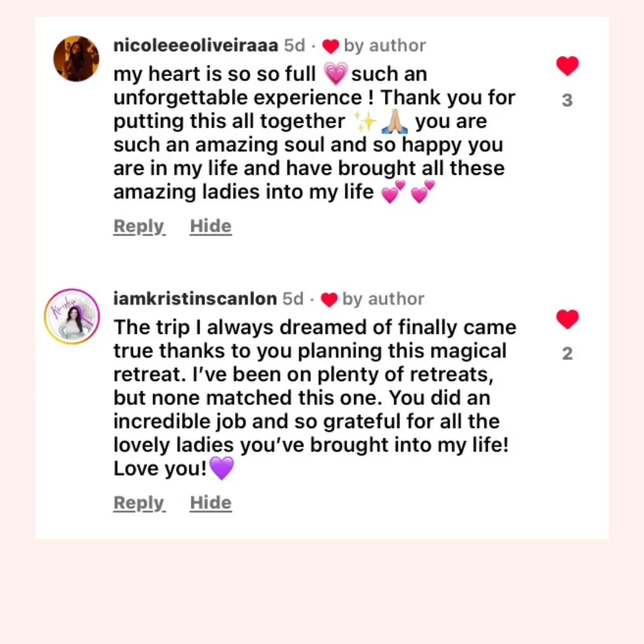Click the purple heart emoji after "Love you!"
Image resolution: width=644 pixels, height=644 pixels.
pos(222,469)
